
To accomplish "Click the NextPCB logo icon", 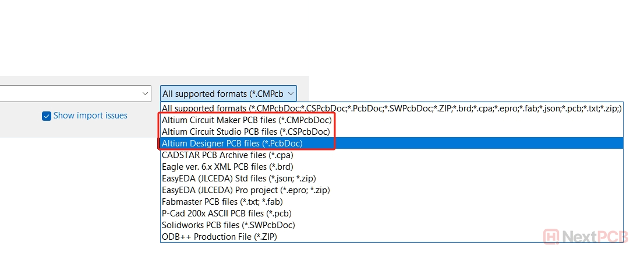I will click(552, 237).
